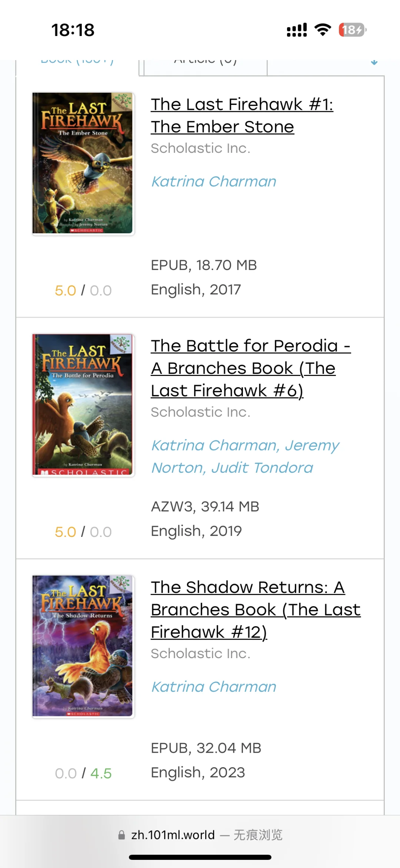This screenshot has width=400, height=868.
Task: Tap the lock icon in the address bar
Action: point(121,835)
